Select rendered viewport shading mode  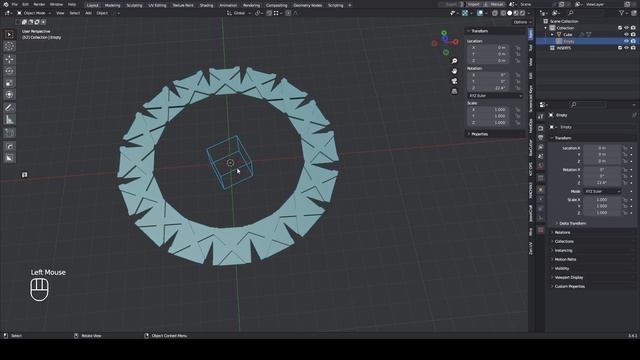(x=522, y=13)
